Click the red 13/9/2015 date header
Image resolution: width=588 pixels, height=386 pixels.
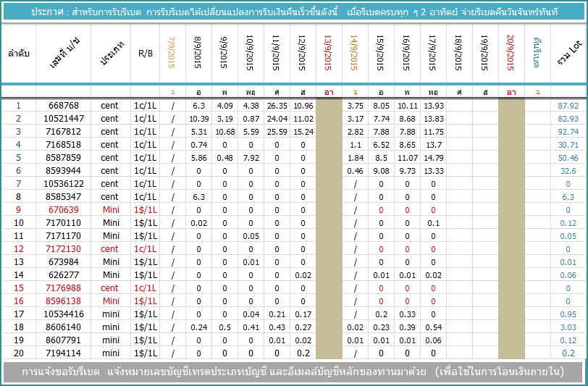[328, 53]
